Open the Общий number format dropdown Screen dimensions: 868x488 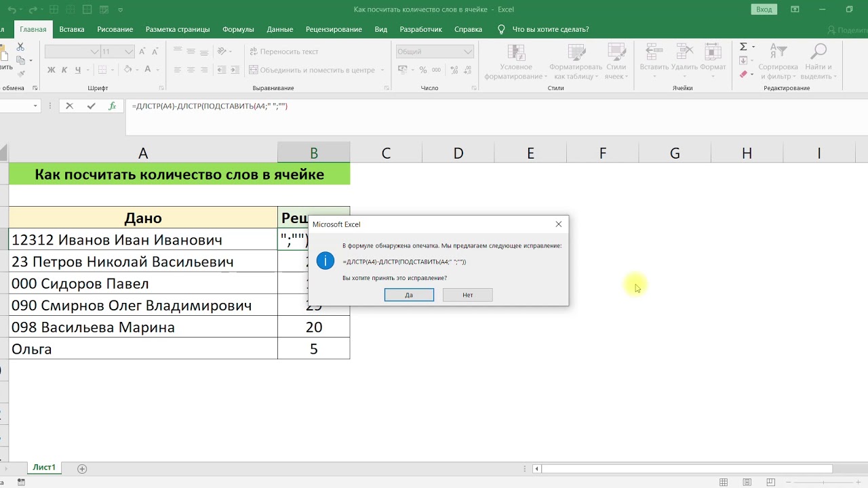pos(468,52)
